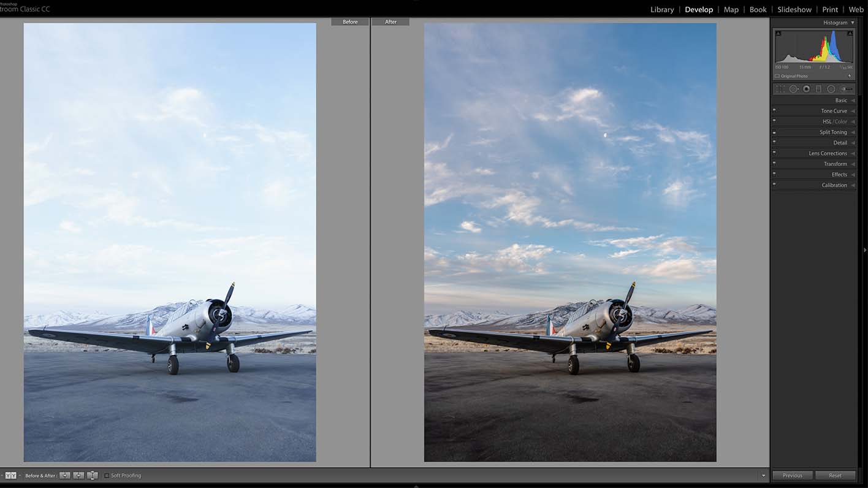Open the Slideshow module
This screenshot has height=488, width=868.
click(x=794, y=9)
